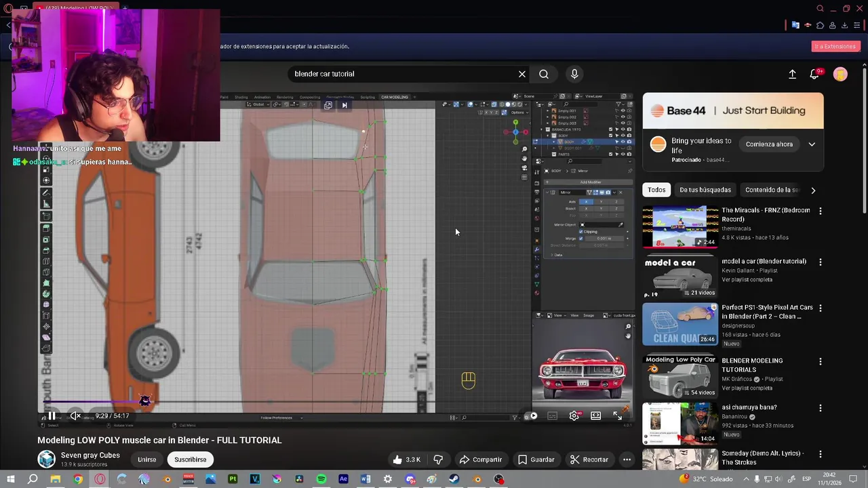Click the 'Suscribirse' button
Screen dimensions: 868x488
click(191, 460)
